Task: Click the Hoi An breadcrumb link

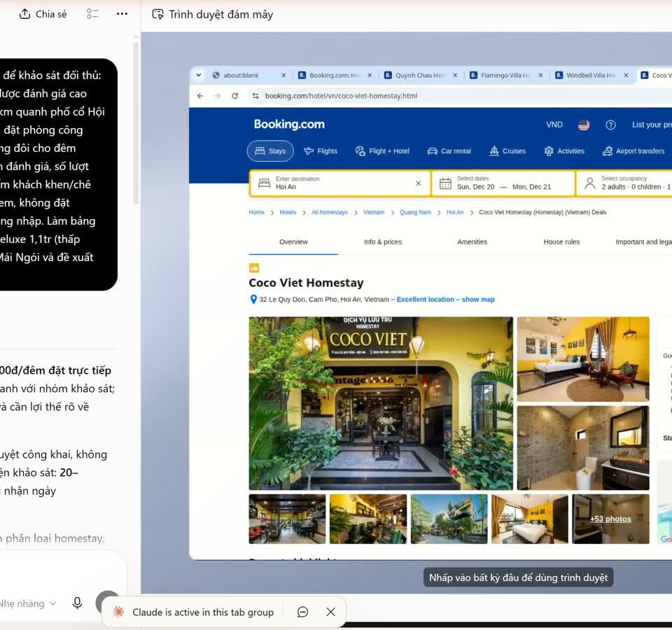Action: [x=455, y=213]
